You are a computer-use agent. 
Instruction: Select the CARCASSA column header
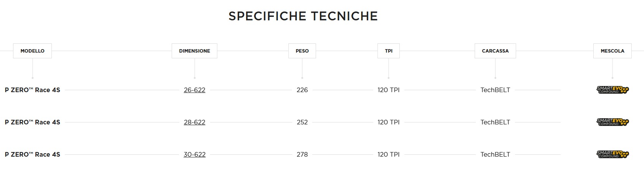pyautogui.click(x=495, y=51)
